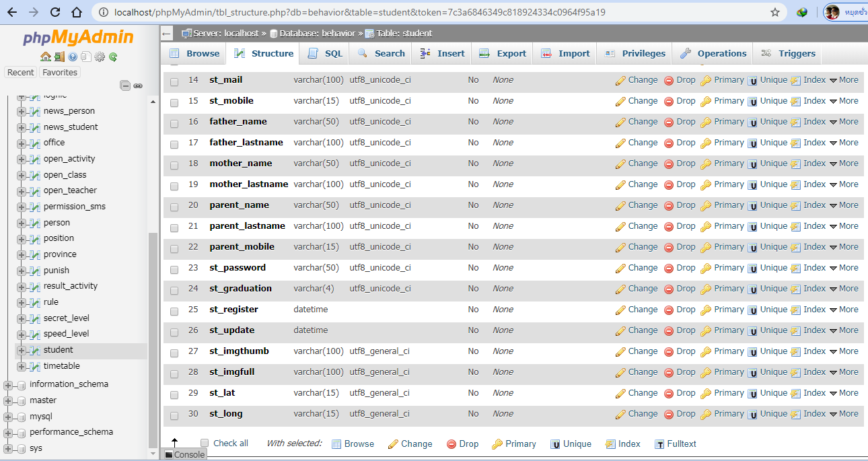Enable the Check all checkbox
Image resolution: width=868 pixels, height=461 pixels.
(205, 443)
